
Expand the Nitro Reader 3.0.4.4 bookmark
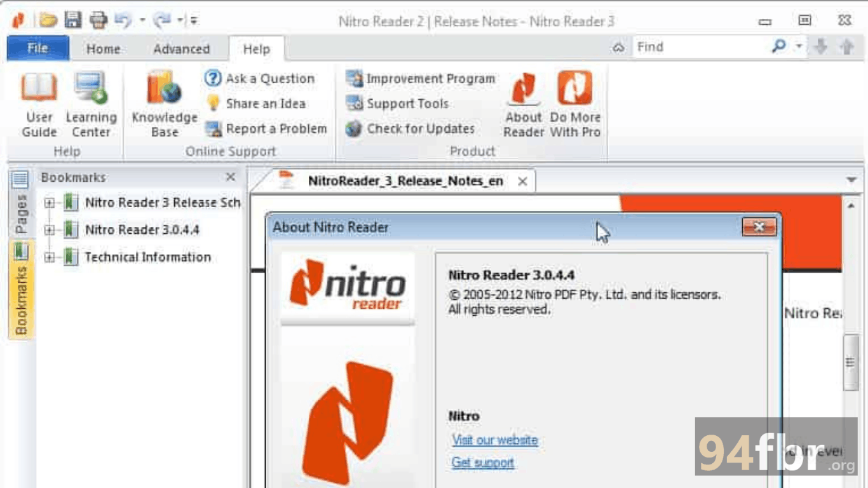[x=50, y=230]
